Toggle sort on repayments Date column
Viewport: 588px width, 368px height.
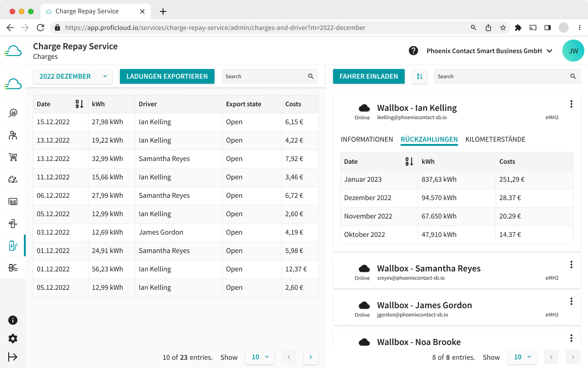409,161
